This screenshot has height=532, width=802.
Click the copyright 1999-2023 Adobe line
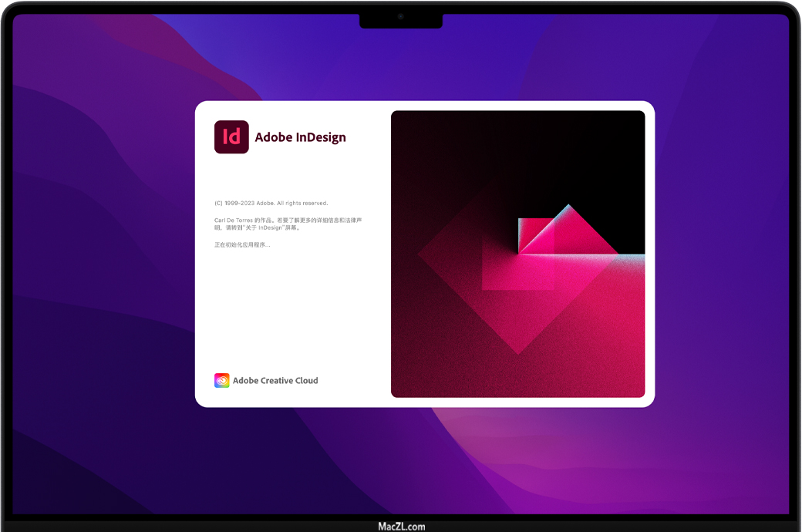tap(271, 204)
